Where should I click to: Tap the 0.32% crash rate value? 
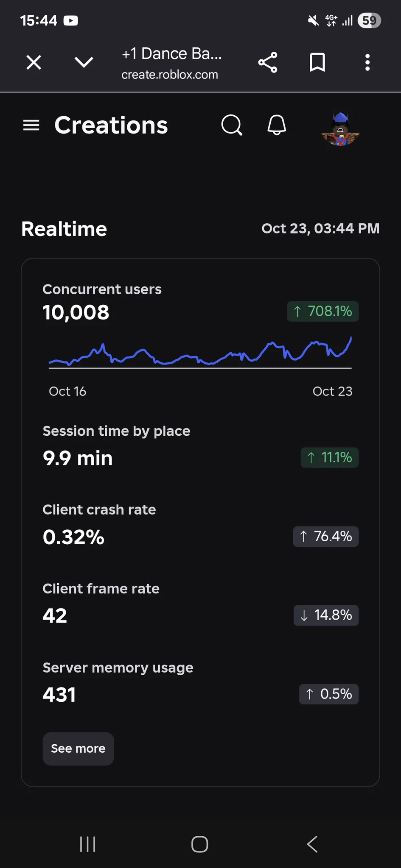point(73,537)
